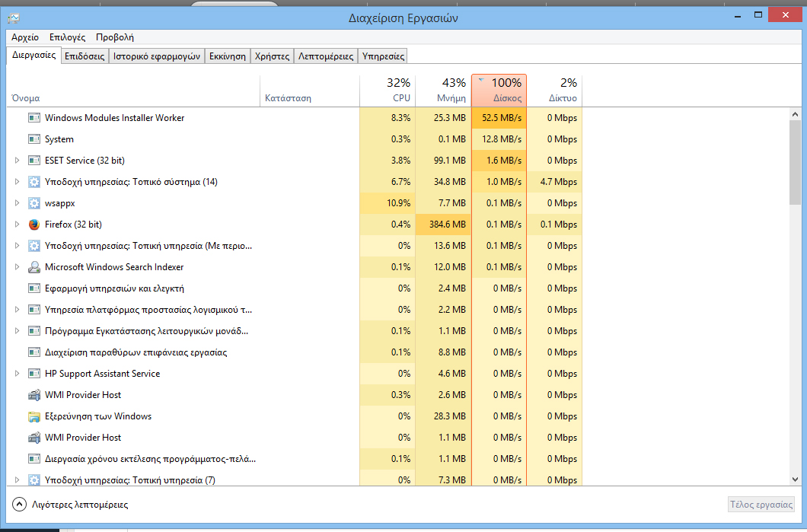
Task: Click the Διεργασία χρόνου εκτέλεσης process icon
Action: tap(34, 459)
